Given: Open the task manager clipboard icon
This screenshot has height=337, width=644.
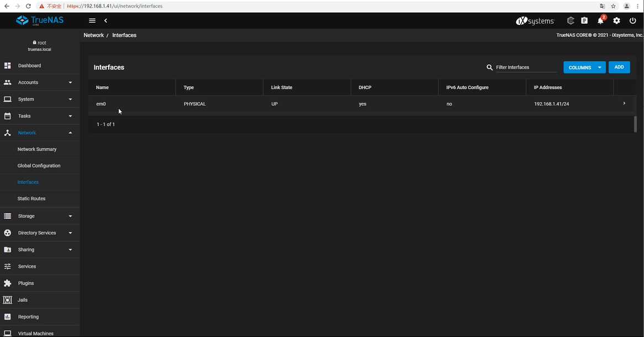Looking at the screenshot, I should 584,20.
